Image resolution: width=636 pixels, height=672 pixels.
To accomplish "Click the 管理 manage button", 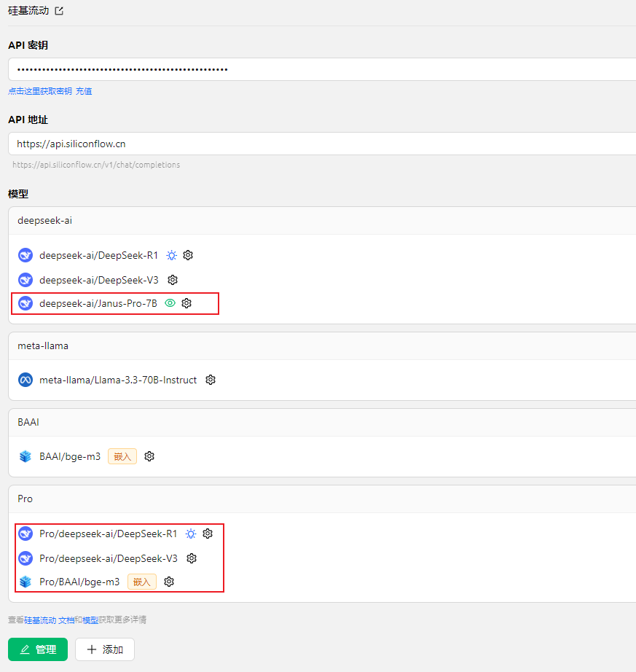I will pos(38,649).
